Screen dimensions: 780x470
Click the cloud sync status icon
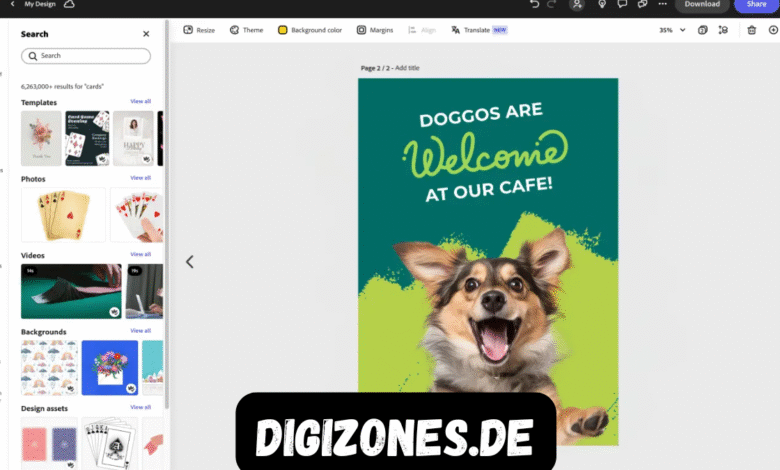point(69,5)
